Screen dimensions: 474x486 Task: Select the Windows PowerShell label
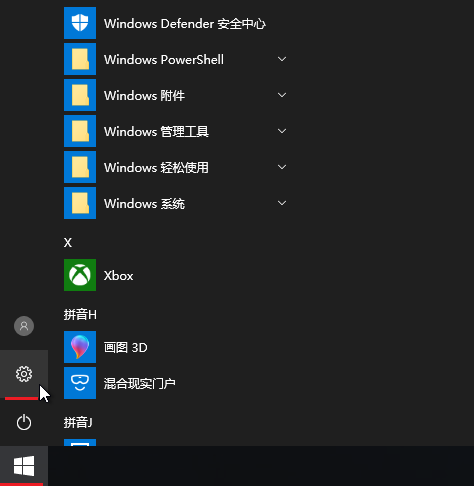click(164, 60)
